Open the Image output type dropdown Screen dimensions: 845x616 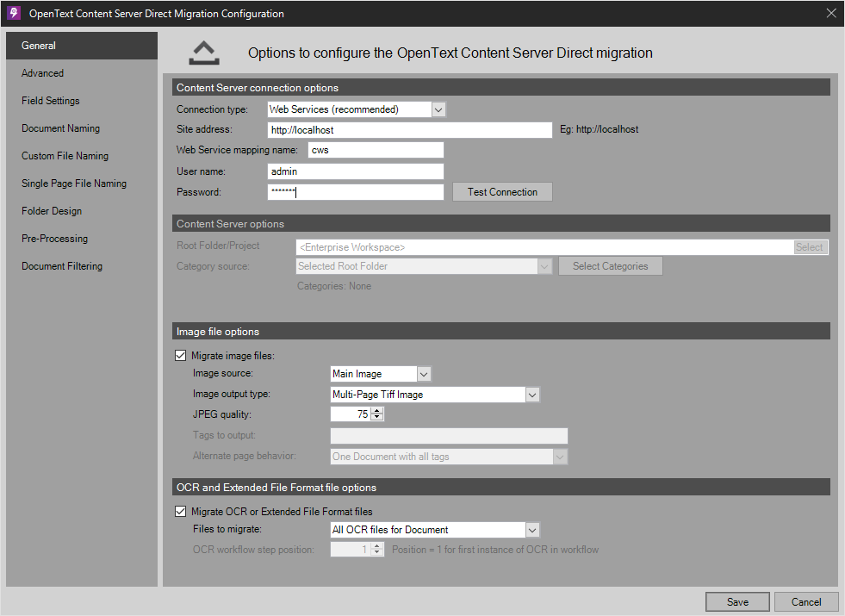click(x=532, y=395)
